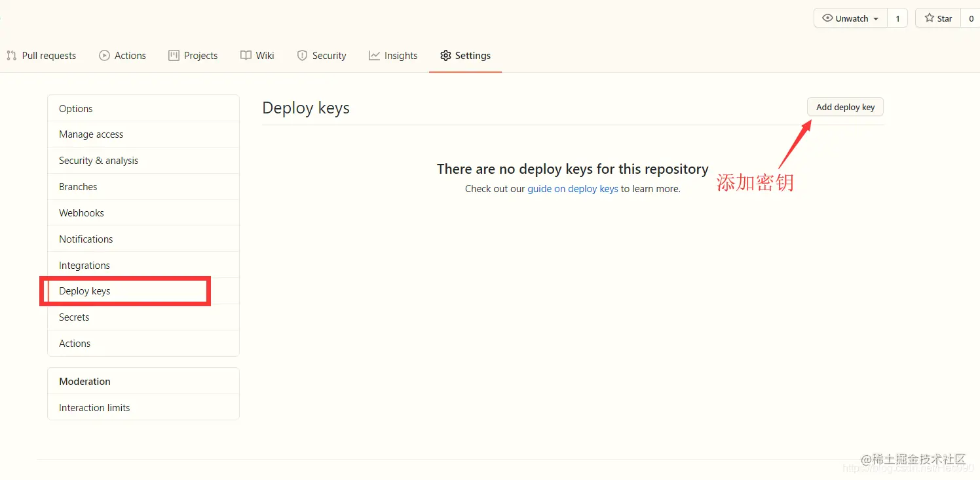Click the Settings gear icon

[x=445, y=56]
